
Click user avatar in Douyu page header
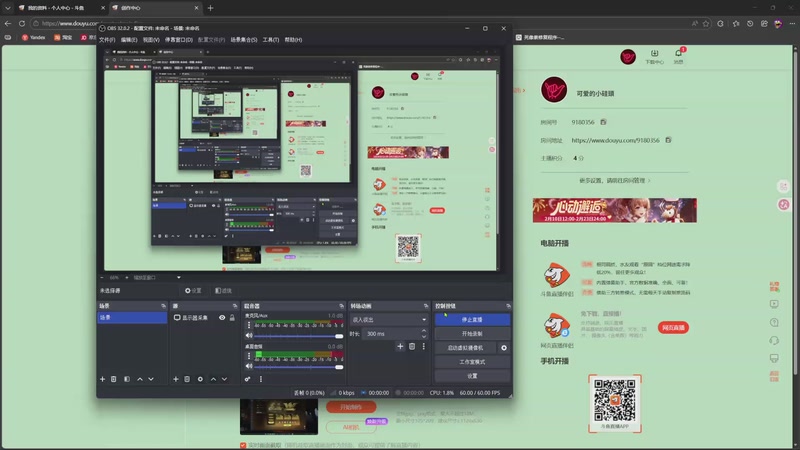(x=628, y=57)
